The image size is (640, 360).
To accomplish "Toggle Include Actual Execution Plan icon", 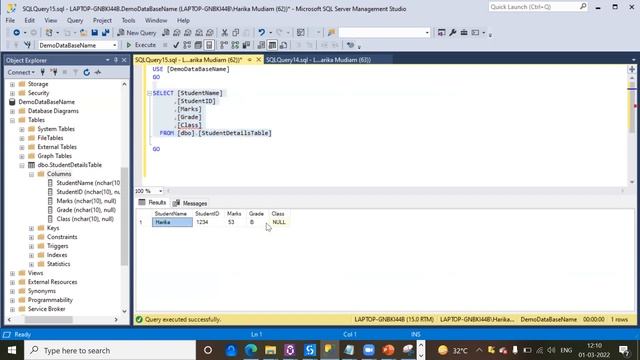I will click(x=224, y=45).
